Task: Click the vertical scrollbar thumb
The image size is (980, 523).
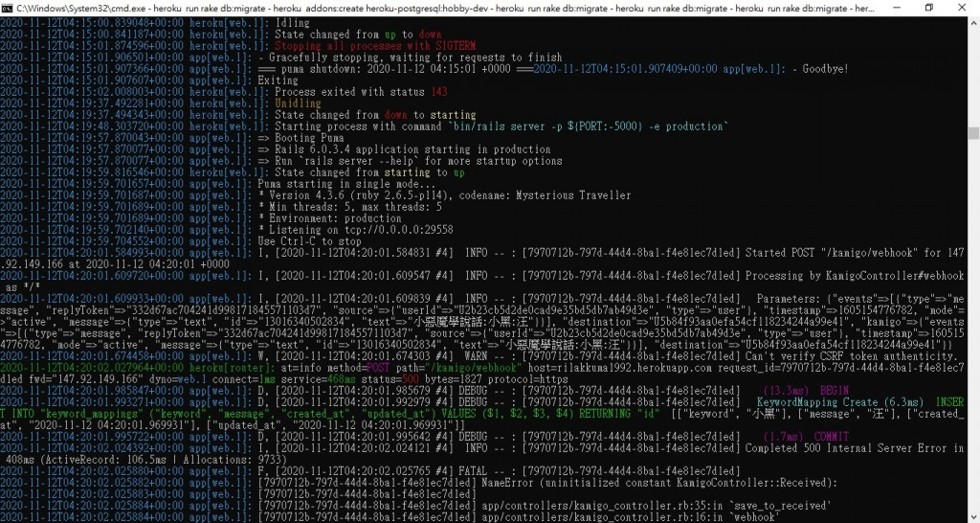Action: [x=973, y=133]
